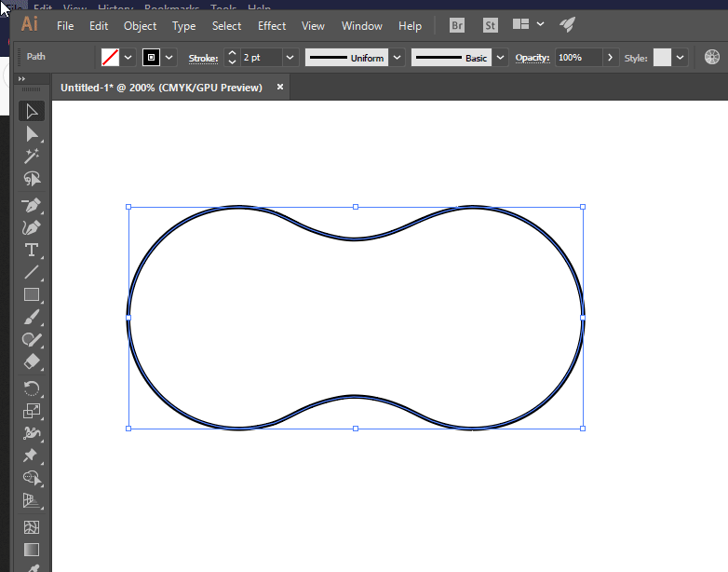Click the Opacity 100% field
The width and height of the screenshot is (728, 572).
(578, 58)
